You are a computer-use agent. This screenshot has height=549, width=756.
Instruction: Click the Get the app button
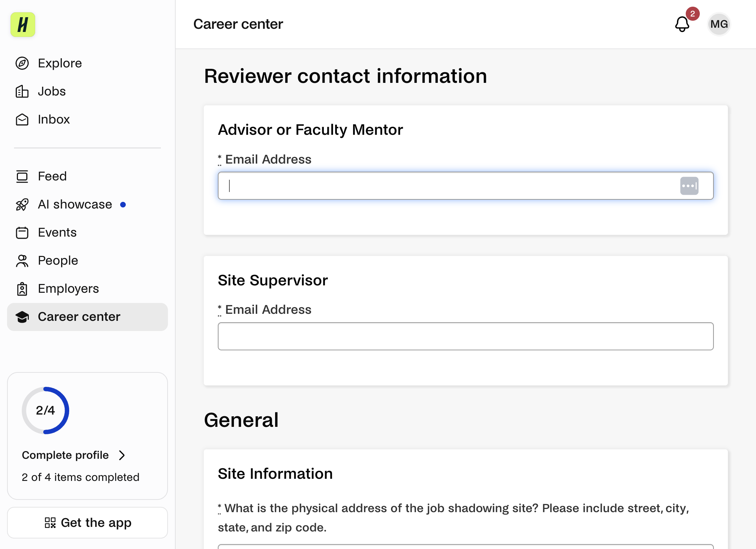[87, 523]
